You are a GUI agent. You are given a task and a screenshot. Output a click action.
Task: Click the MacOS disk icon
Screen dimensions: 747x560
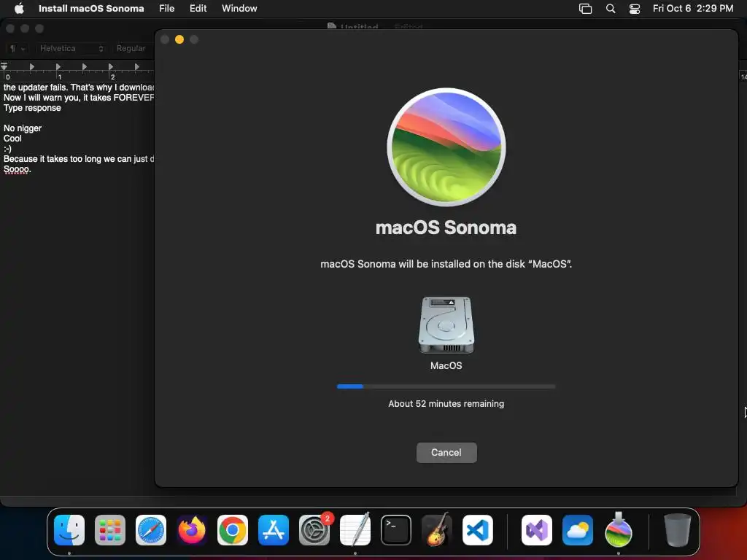[x=446, y=325]
